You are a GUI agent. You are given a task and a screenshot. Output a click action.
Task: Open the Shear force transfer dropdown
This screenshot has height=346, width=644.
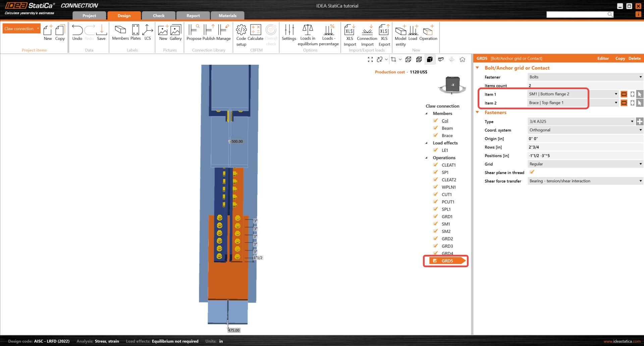pyautogui.click(x=585, y=181)
